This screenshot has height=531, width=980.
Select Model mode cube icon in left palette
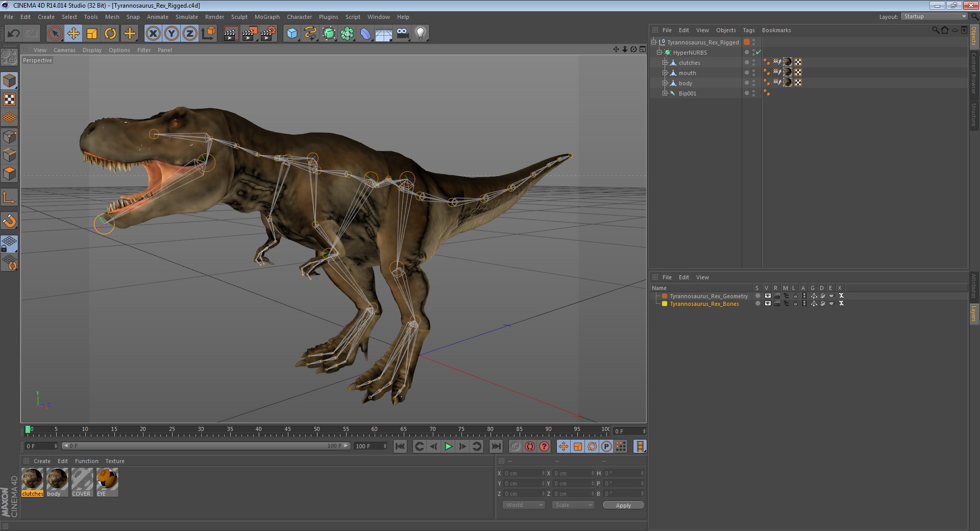tap(9, 81)
